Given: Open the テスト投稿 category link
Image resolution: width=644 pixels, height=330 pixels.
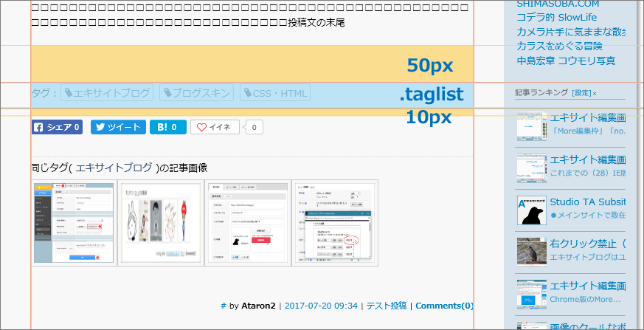Looking at the screenshot, I should click(x=386, y=306).
